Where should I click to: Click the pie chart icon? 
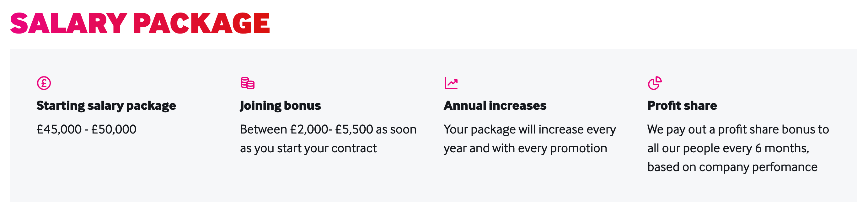point(655,83)
